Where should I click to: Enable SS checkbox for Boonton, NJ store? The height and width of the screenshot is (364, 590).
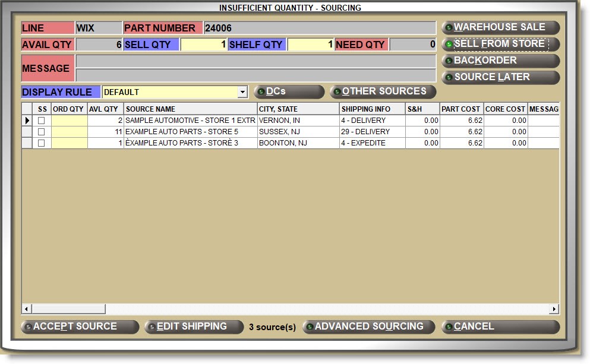(x=42, y=143)
